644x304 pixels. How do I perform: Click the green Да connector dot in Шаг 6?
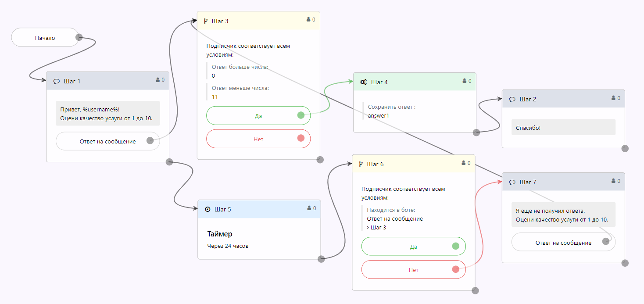(456, 246)
